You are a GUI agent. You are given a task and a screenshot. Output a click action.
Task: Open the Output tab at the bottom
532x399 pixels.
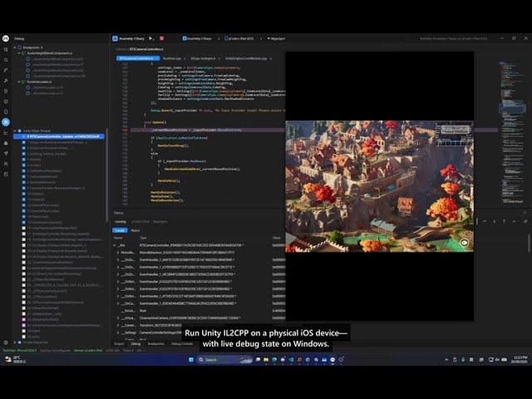tap(119, 343)
